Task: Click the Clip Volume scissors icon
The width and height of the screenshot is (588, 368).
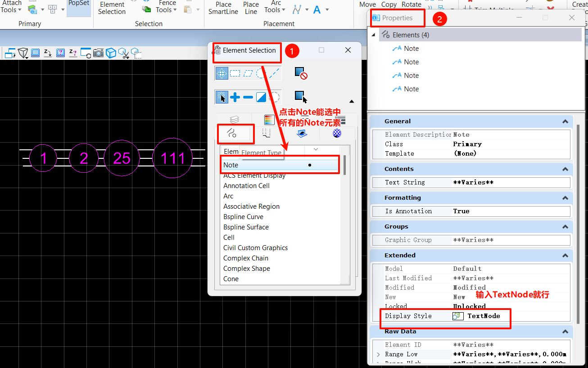Action: tap(123, 53)
